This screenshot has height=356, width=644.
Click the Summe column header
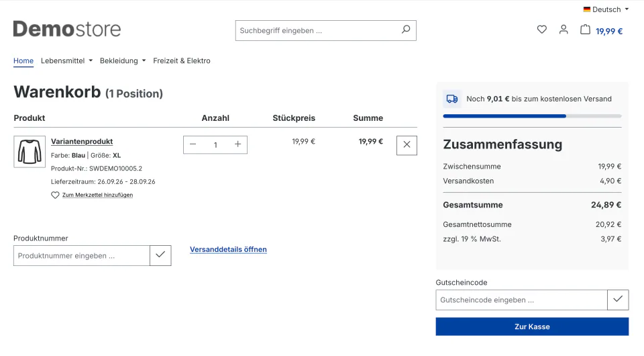pyautogui.click(x=368, y=118)
